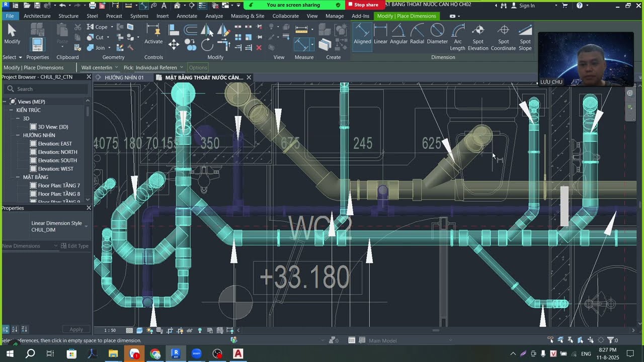The width and height of the screenshot is (644, 362).
Task: Collapse the HƯỚNG NHÌN tree node
Action: 18,135
